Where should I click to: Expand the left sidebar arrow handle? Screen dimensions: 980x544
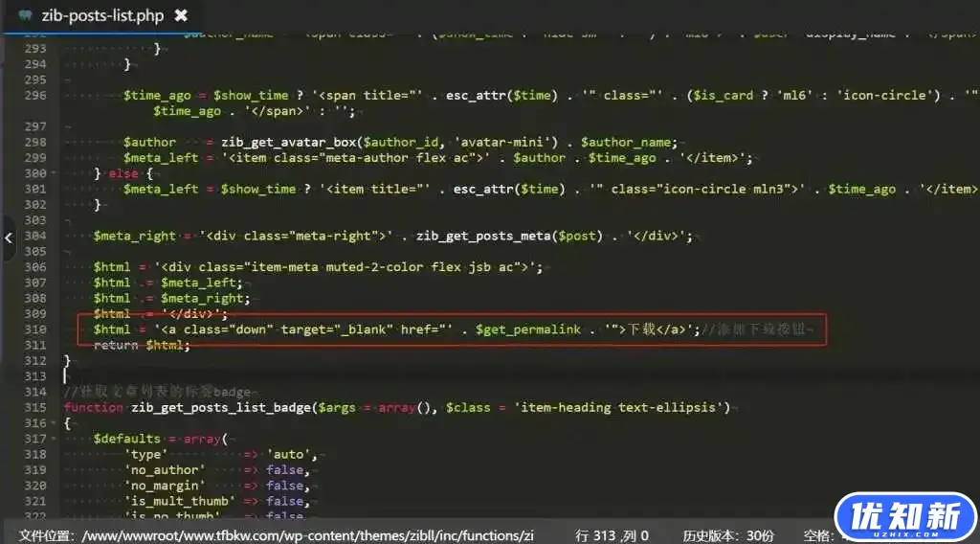pyautogui.click(x=9, y=239)
